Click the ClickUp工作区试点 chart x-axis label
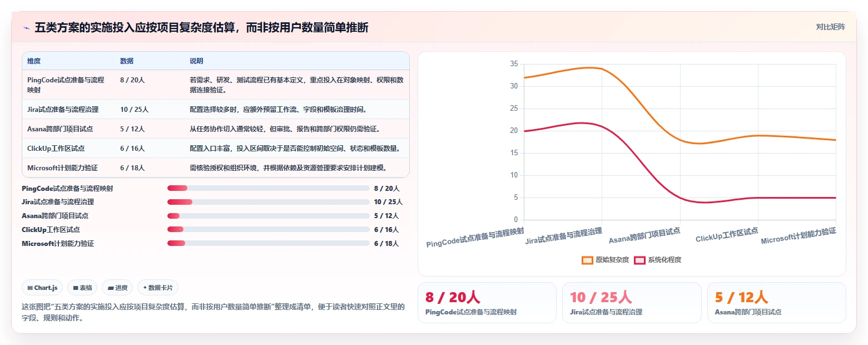Viewport: 868px width, 345px height. click(726, 235)
